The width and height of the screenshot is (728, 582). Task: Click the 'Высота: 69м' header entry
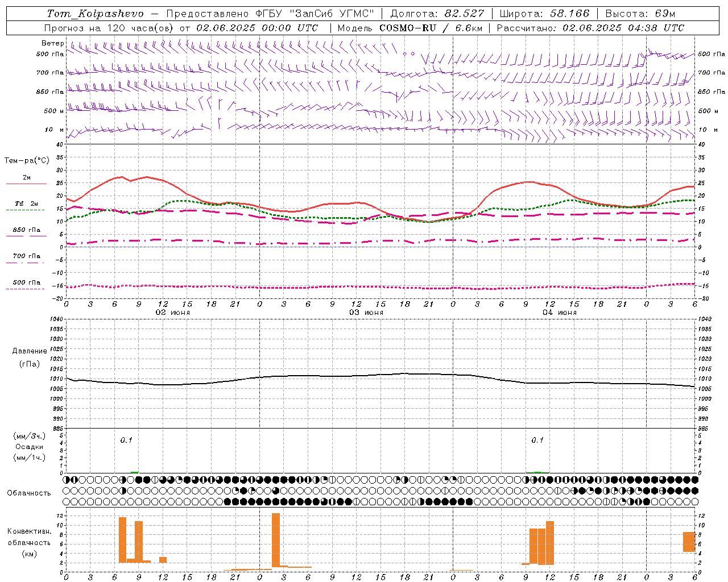[640, 14]
